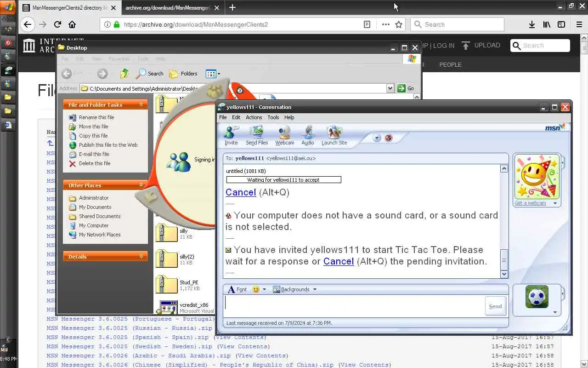Image resolution: width=588 pixels, height=368 pixels.
Task: Open dropdown under soccer ball picture
Action: [555, 313]
